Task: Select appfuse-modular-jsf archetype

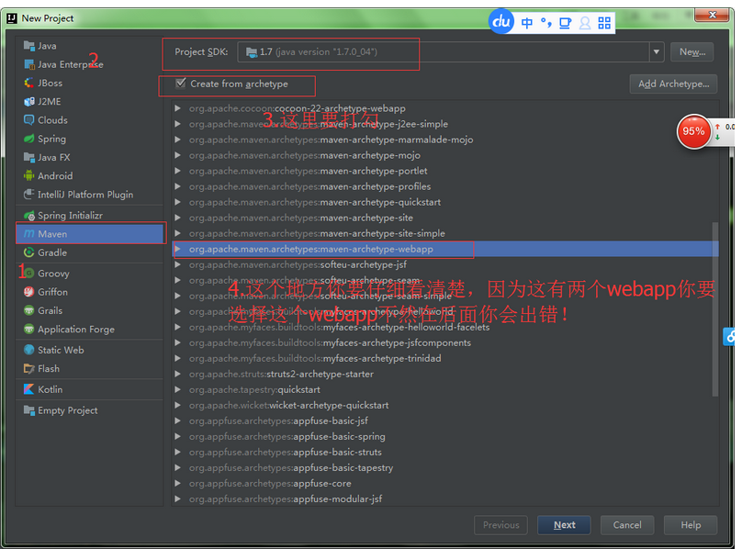Action: point(444,498)
